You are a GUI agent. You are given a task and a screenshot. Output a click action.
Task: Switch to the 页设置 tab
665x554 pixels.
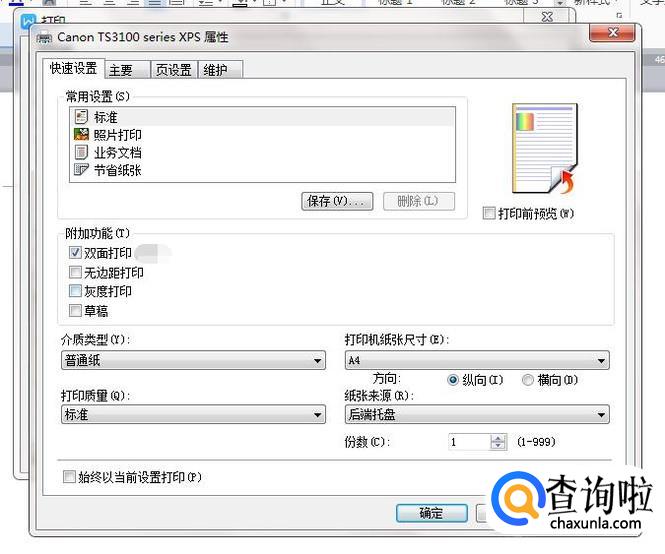(x=174, y=70)
